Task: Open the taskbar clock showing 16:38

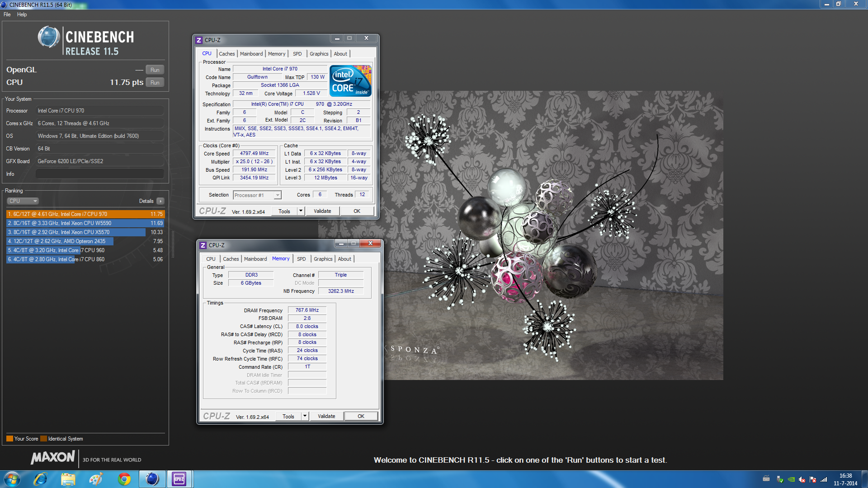Action: click(x=845, y=479)
